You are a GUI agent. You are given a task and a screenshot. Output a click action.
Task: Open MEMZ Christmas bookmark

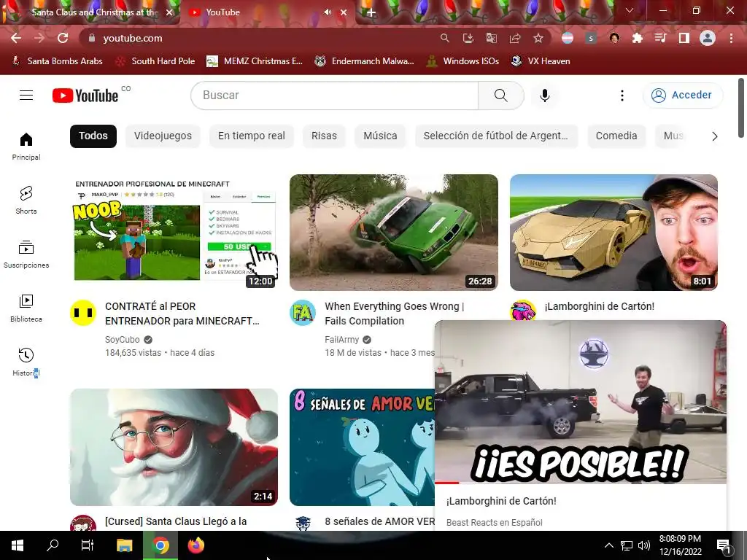(x=255, y=61)
